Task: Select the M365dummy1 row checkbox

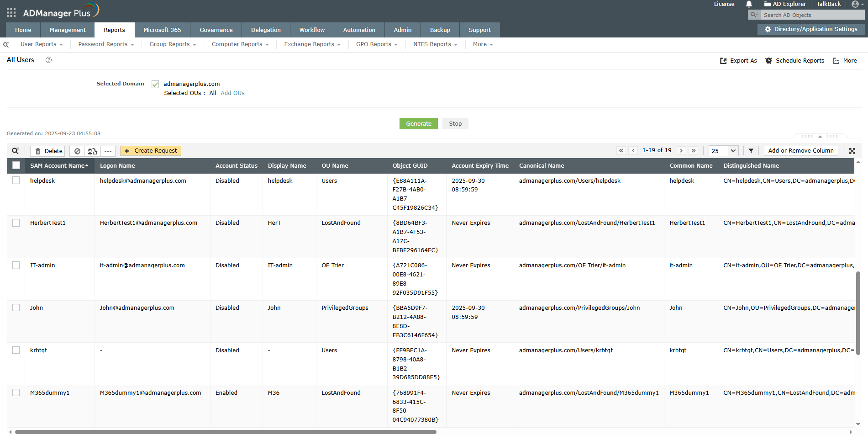Action: 16,393
